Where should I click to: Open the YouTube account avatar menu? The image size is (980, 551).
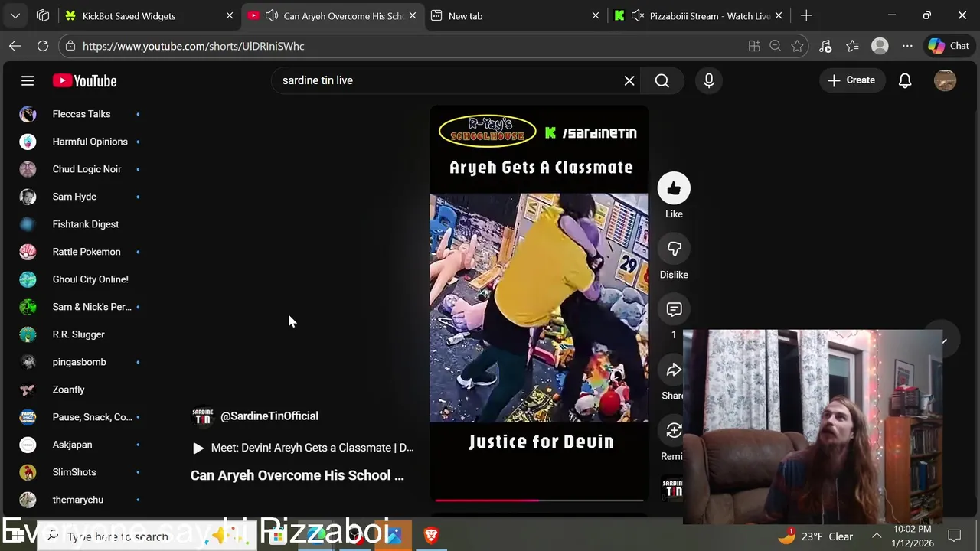945,80
